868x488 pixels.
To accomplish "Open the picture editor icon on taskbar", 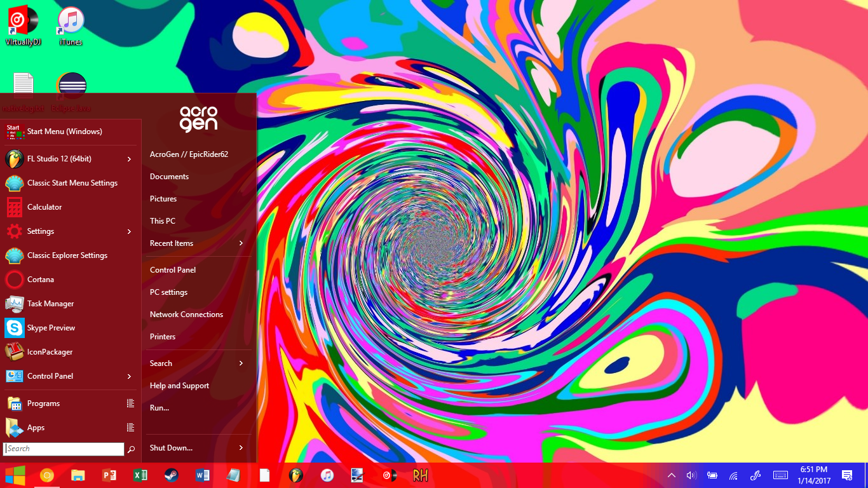I will 358,475.
